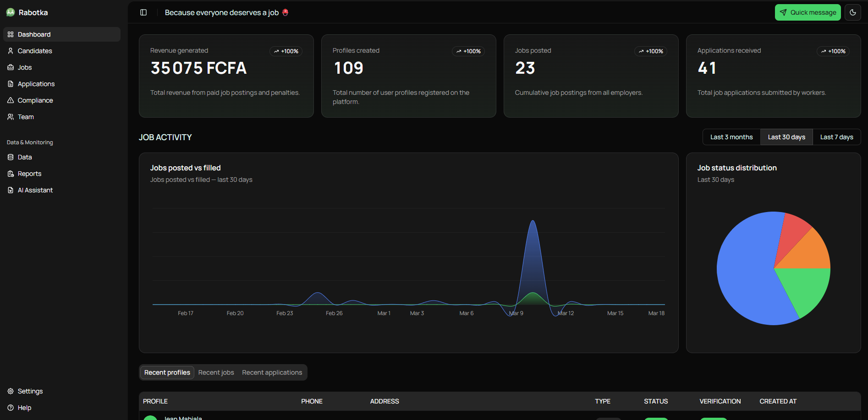Select the Last 3 months range

[731, 137]
